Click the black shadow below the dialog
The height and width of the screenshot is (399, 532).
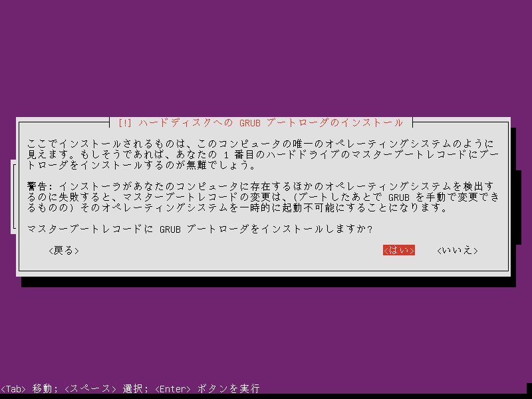click(266, 281)
